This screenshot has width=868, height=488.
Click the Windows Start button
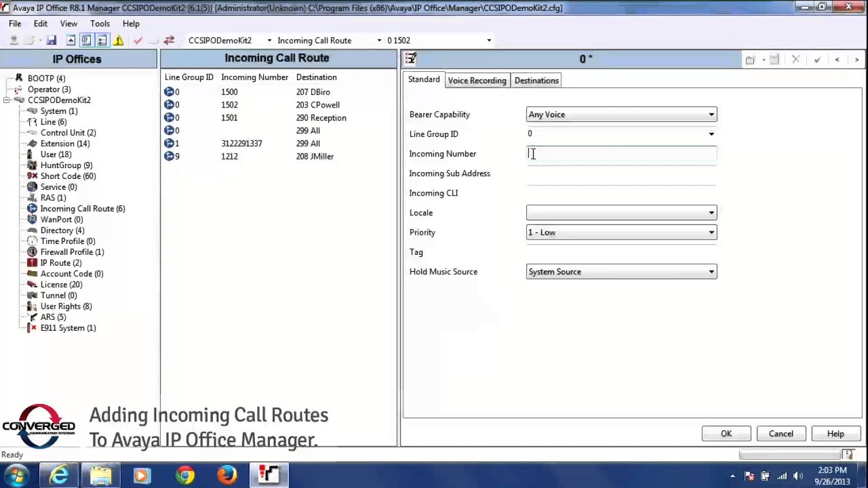17,474
